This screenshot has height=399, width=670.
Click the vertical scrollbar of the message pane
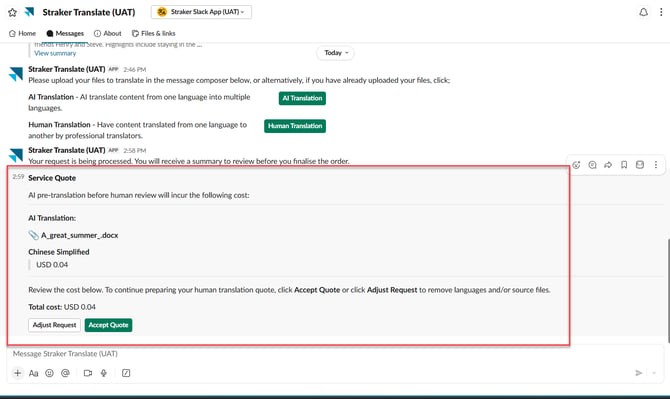(x=668, y=290)
